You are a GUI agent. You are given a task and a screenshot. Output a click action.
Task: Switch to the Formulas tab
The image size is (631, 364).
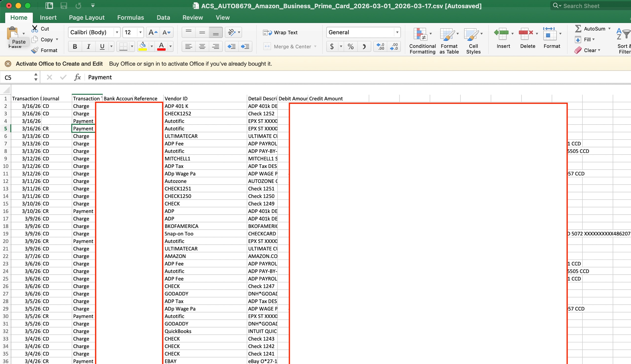[x=130, y=17]
